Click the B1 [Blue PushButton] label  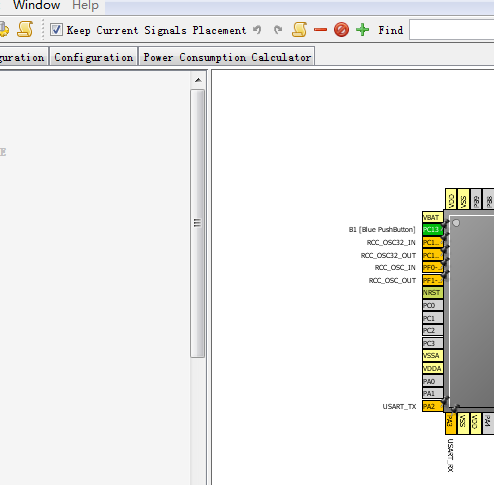(382, 230)
